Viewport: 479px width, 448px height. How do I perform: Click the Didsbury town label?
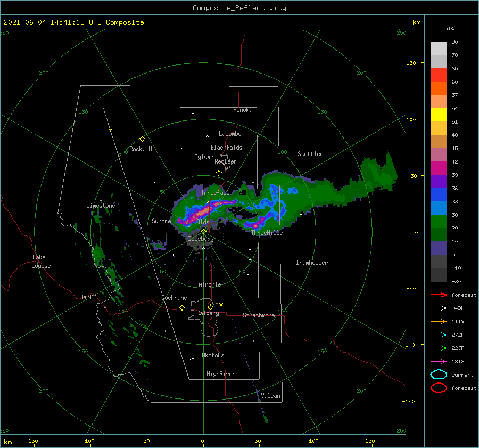click(x=201, y=239)
